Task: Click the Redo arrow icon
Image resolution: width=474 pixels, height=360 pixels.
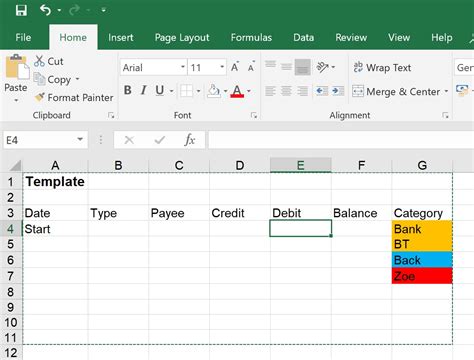Action: (x=74, y=10)
